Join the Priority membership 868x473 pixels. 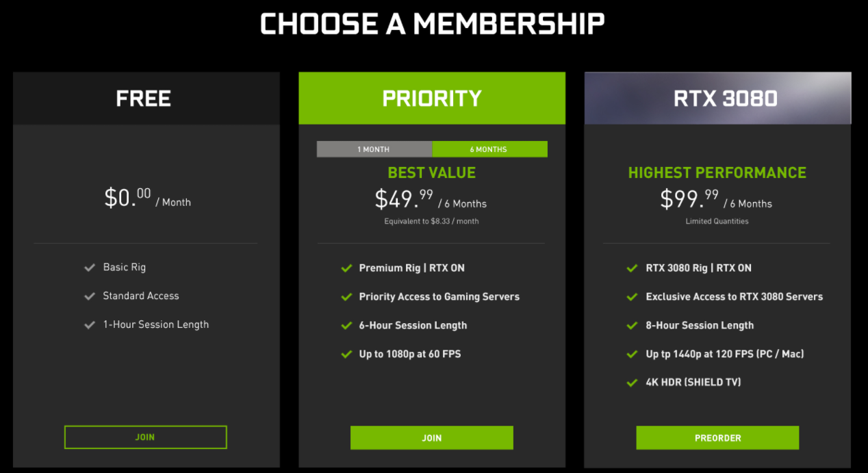(431, 438)
